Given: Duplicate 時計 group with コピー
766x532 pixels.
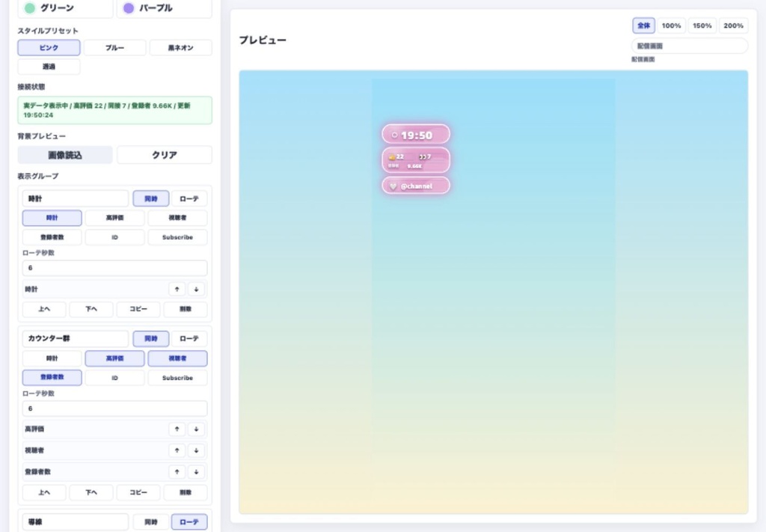Looking at the screenshot, I should (138, 309).
